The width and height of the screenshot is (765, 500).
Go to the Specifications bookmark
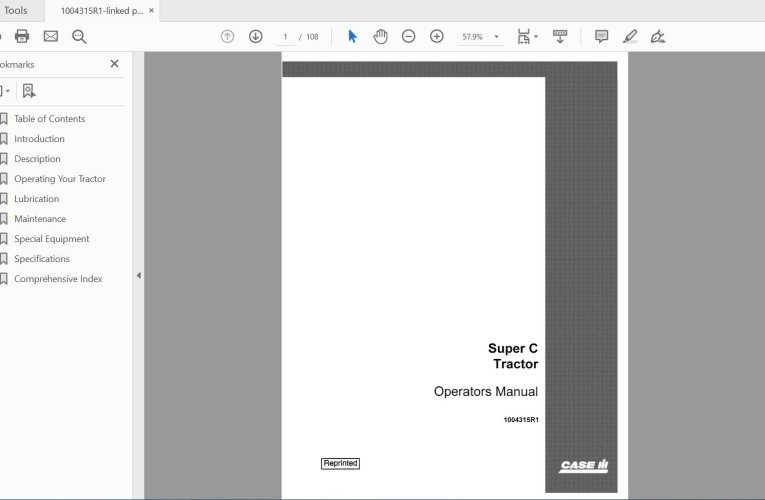41,259
